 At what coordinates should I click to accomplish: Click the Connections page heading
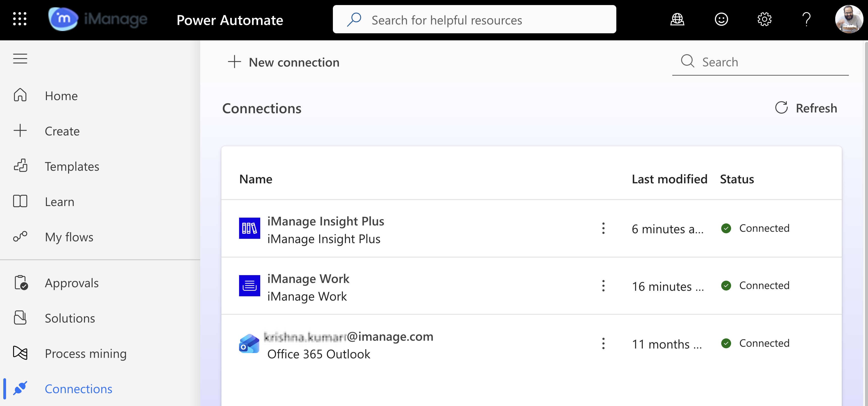tap(262, 108)
